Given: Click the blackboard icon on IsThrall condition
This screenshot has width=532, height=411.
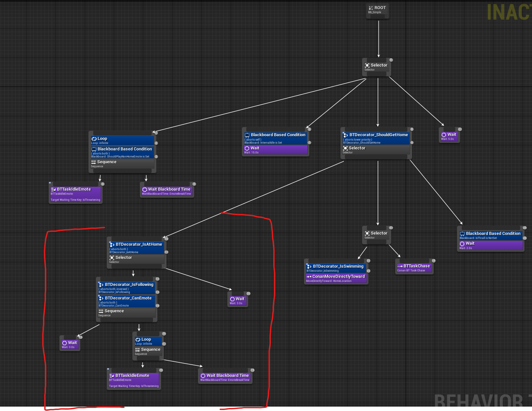Looking at the screenshot, I should point(462,234).
